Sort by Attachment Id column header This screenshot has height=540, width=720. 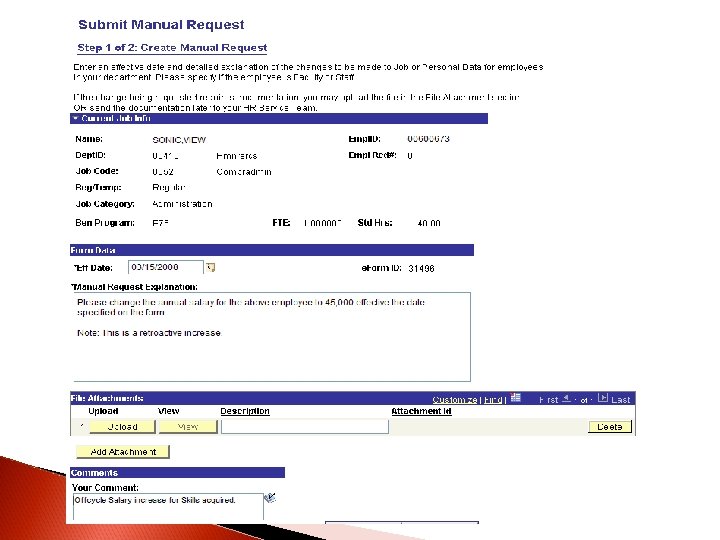point(421,411)
